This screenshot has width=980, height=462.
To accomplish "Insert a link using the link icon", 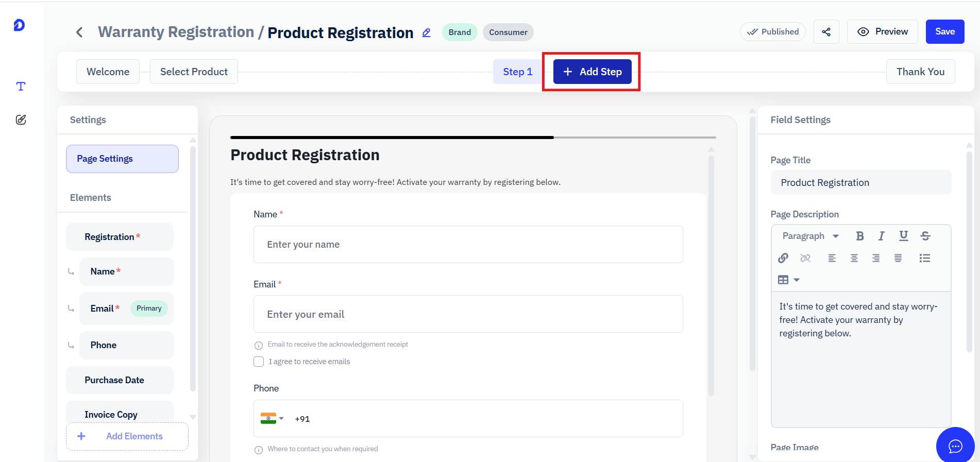I will (x=783, y=258).
